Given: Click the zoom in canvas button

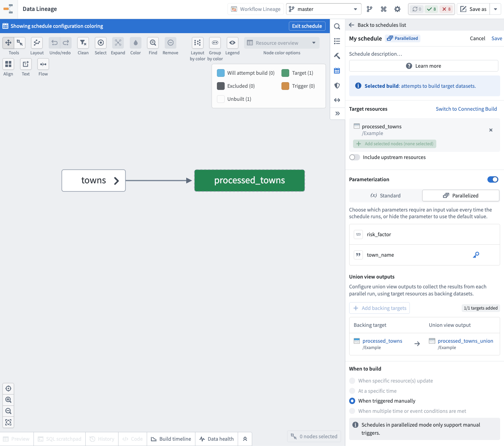Looking at the screenshot, I should (x=8, y=400).
